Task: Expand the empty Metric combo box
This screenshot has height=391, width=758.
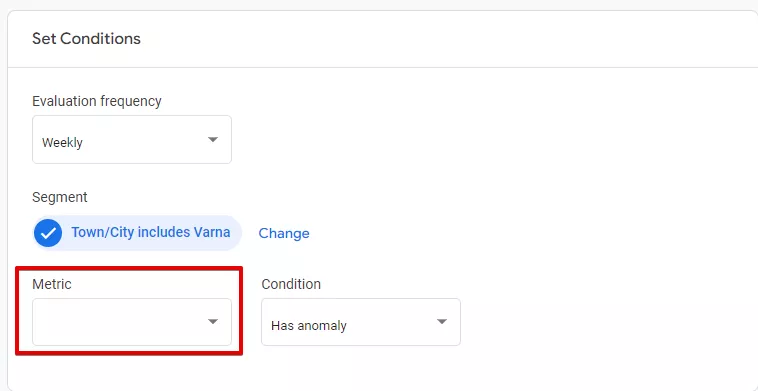Action: pos(132,322)
